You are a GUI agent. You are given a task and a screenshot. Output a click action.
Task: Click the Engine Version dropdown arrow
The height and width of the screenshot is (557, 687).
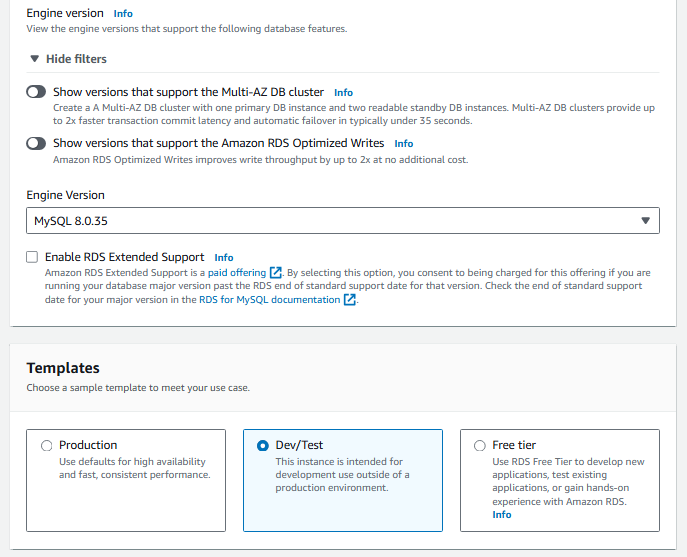645,221
